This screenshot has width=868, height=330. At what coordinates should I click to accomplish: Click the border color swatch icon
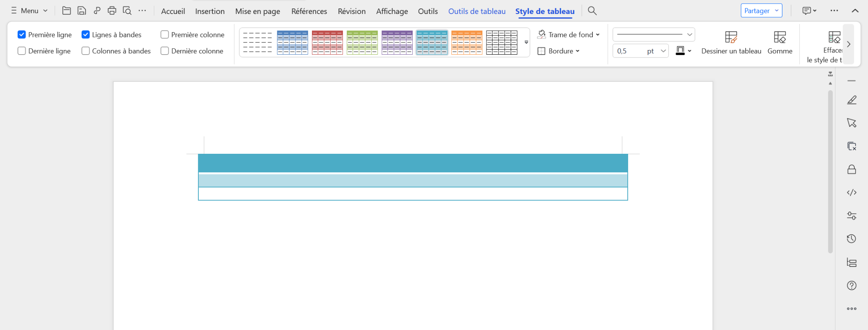[680, 51]
